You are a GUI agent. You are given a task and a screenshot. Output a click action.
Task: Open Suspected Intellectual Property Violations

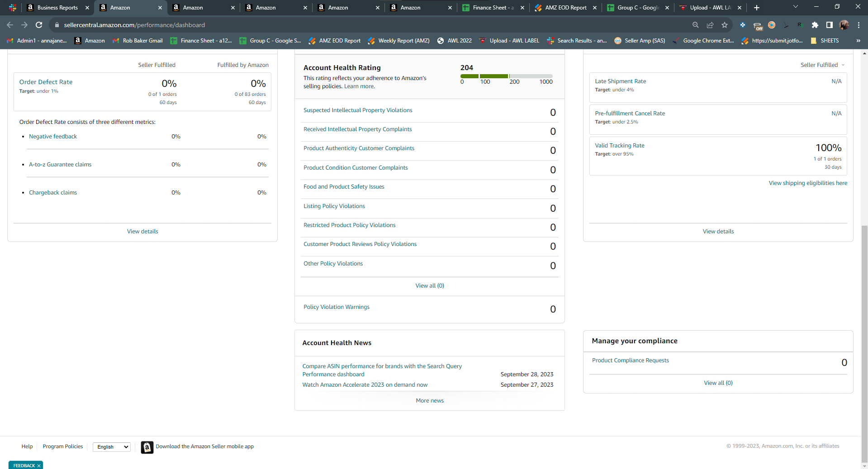click(x=358, y=110)
